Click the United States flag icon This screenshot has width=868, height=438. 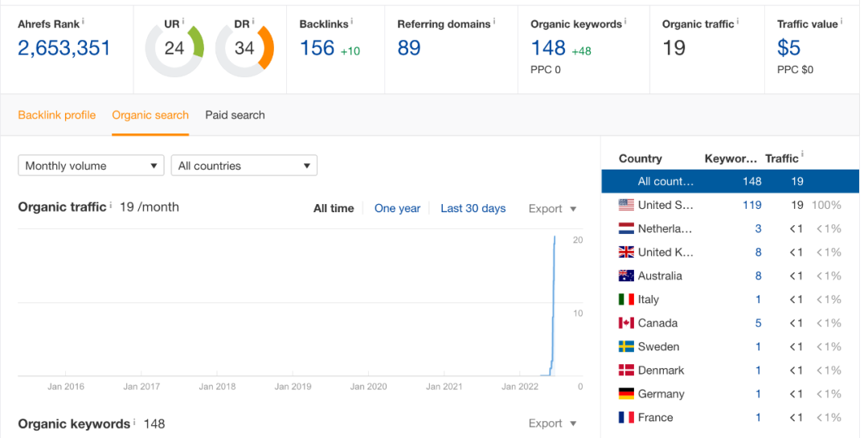[x=626, y=205]
